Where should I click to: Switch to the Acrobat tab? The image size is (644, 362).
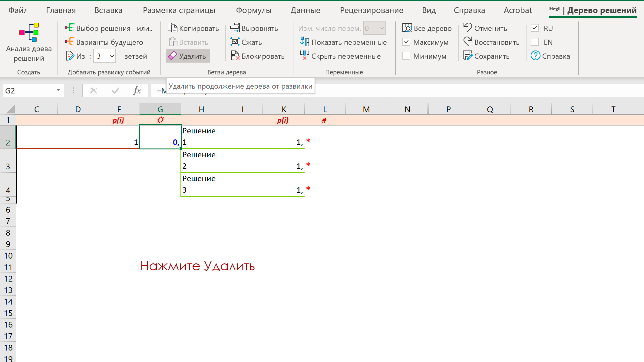518,10
